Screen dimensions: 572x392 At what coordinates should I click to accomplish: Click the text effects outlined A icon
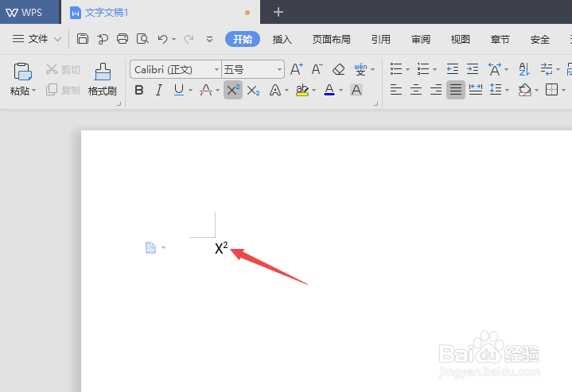(x=275, y=90)
